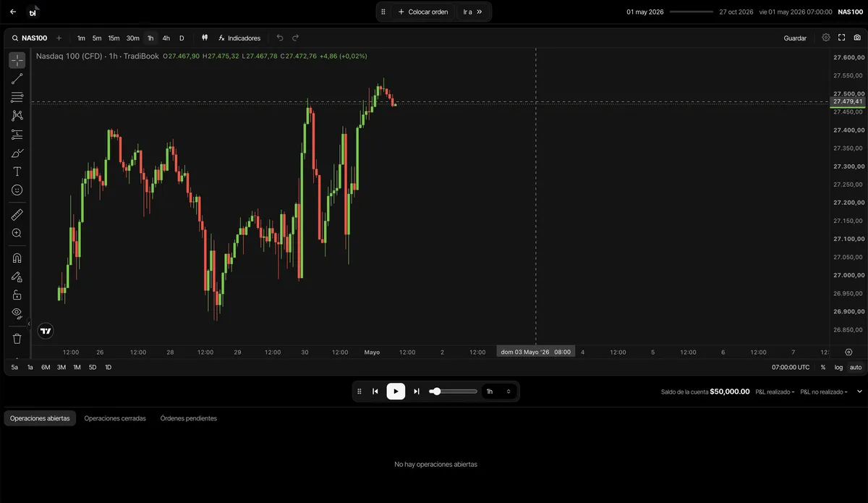This screenshot has height=503, width=868.
Task: Open the emoji icons tool
Action: tap(17, 190)
